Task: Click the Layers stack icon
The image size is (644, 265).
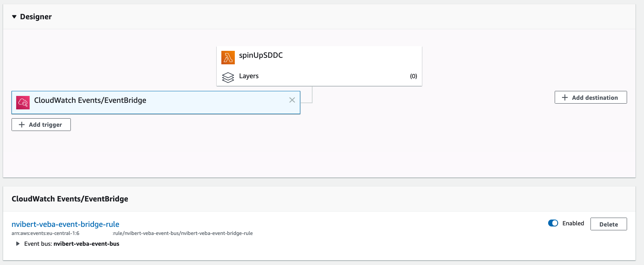Action: point(228,77)
